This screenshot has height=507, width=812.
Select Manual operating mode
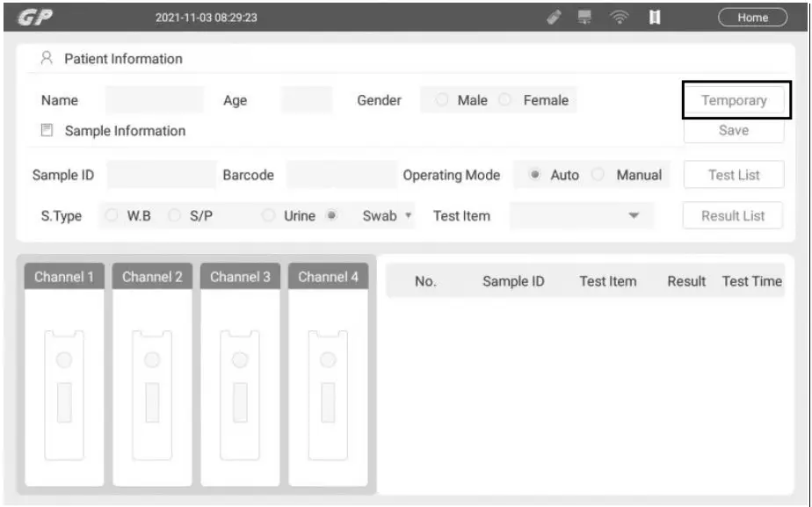(x=598, y=175)
